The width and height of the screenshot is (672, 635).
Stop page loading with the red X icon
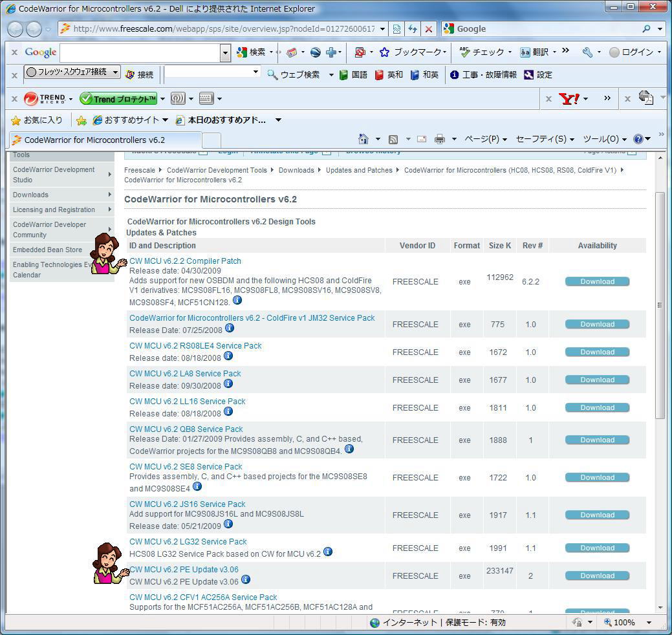428,29
